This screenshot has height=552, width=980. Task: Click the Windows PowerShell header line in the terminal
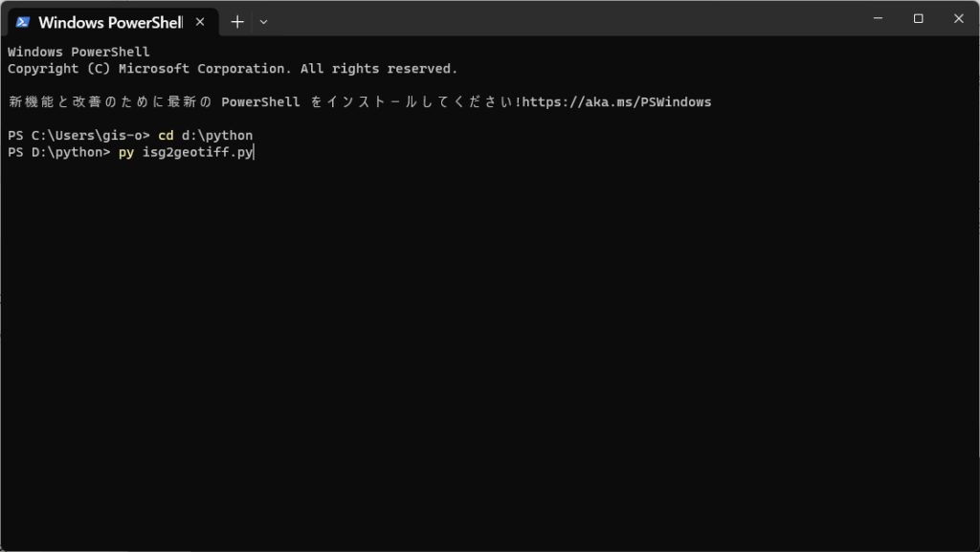coord(78,52)
